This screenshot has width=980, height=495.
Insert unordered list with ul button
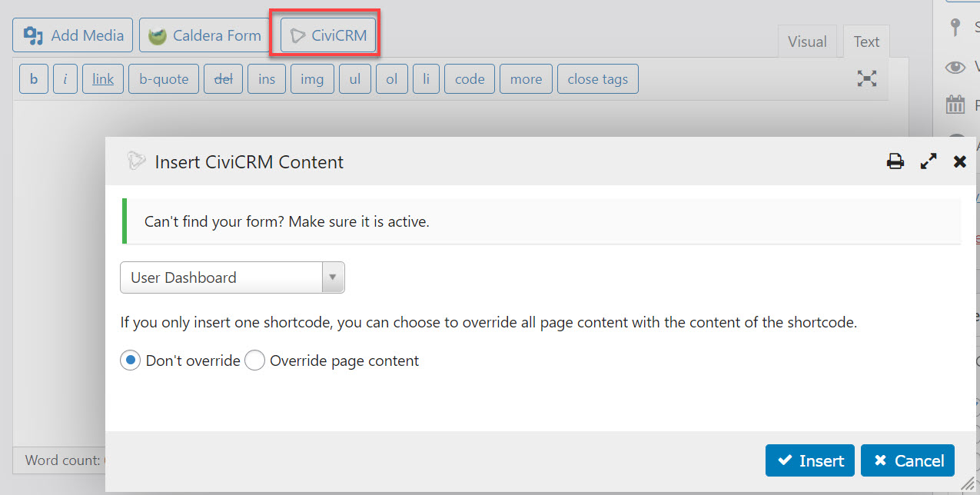pos(355,79)
